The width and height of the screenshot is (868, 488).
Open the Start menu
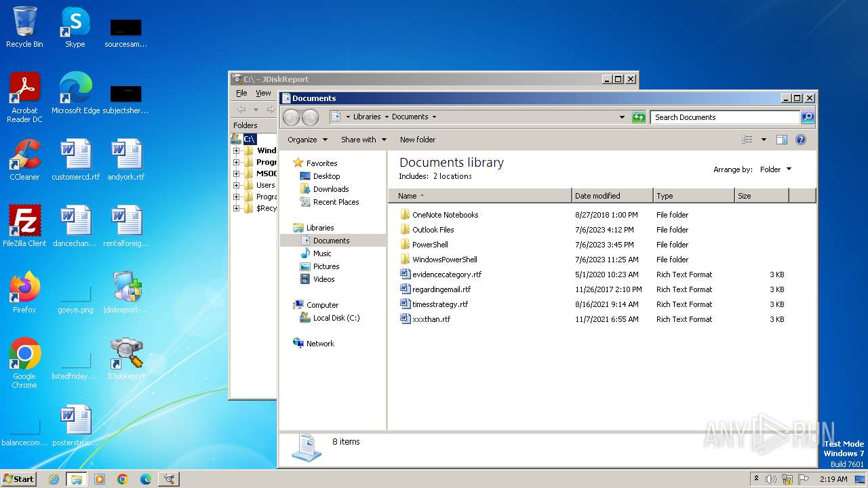pos(18,479)
